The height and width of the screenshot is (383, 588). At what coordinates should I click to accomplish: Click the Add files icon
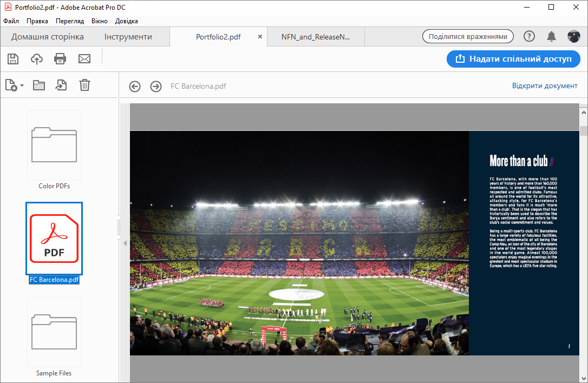coord(11,85)
